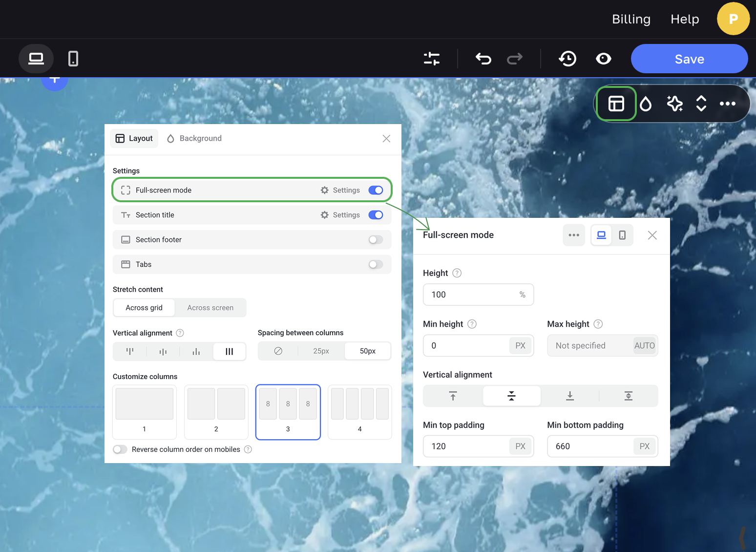Expand section move up-down chevrons
The height and width of the screenshot is (552, 756).
tap(701, 104)
